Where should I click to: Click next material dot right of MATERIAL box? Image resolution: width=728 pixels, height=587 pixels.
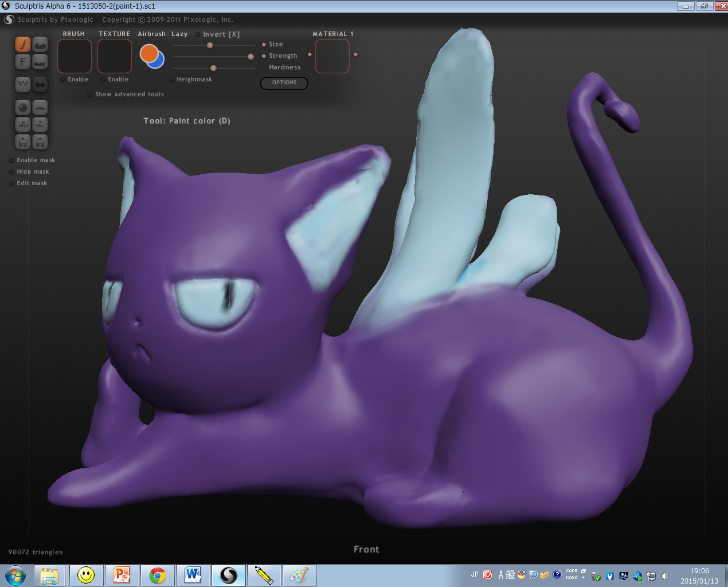(x=355, y=54)
